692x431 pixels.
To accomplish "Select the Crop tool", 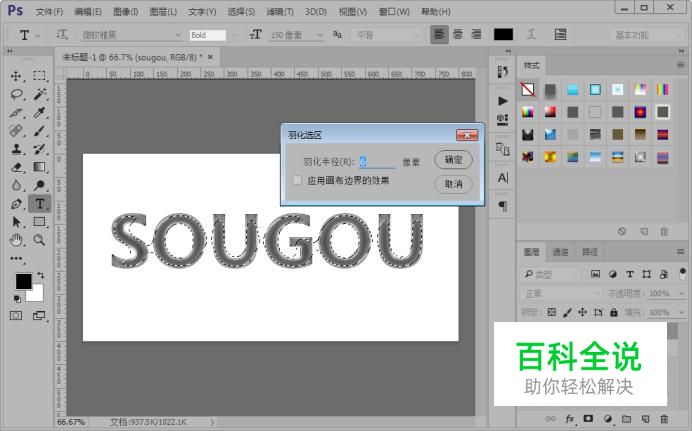I will [x=16, y=112].
